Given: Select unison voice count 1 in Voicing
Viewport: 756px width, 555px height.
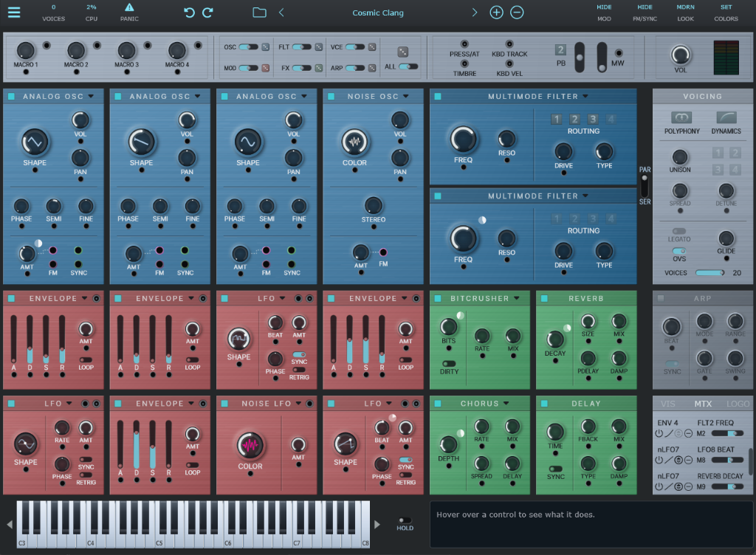Looking at the screenshot, I should click(718, 154).
